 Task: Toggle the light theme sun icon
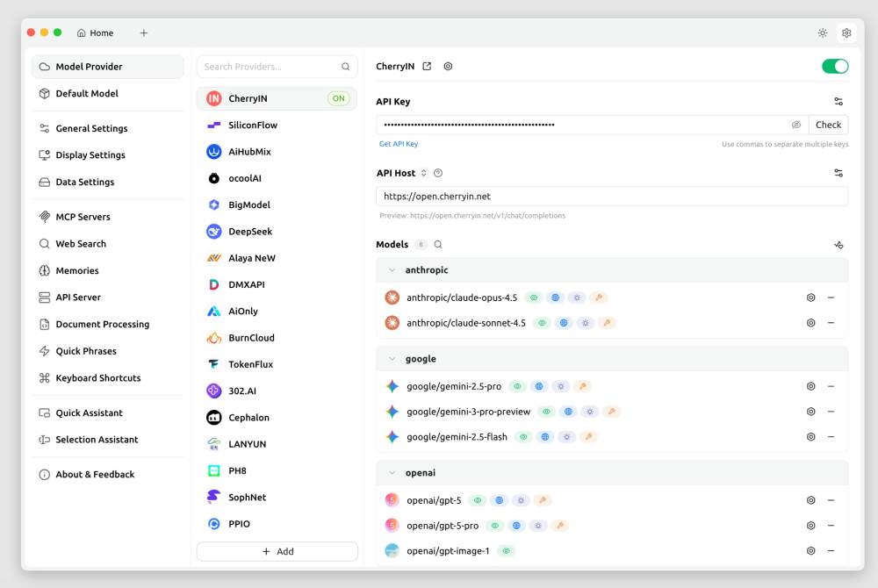pyautogui.click(x=822, y=33)
